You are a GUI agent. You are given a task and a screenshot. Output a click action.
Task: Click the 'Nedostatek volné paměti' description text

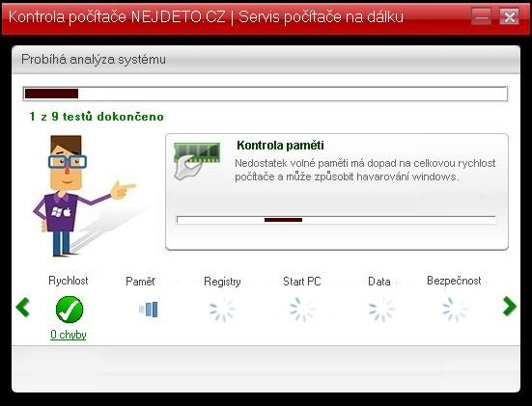pyautogui.click(x=365, y=170)
